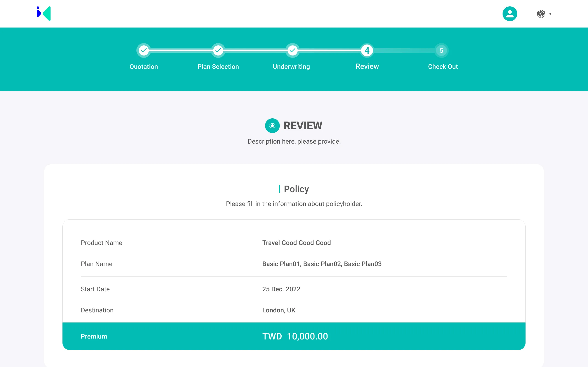The height and width of the screenshot is (367, 588).
Task: Click the Quotation step checkmark circle
Action: point(144,50)
